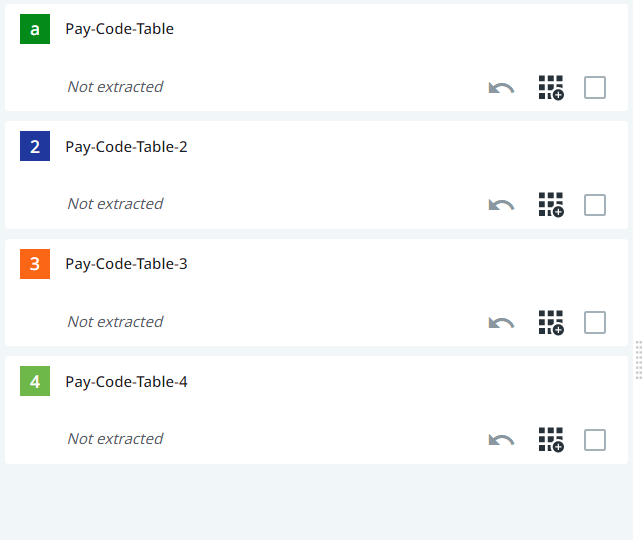The height and width of the screenshot is (540, 643).
Task: Click the light green '4' badge
Action: (x=35, y=382)
